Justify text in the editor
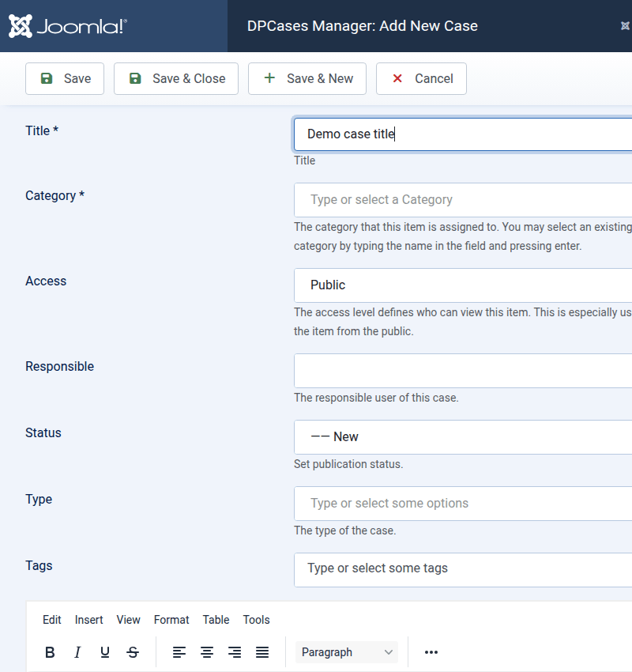The width and height of the screenshot is (632, 672). coord(262,652)
